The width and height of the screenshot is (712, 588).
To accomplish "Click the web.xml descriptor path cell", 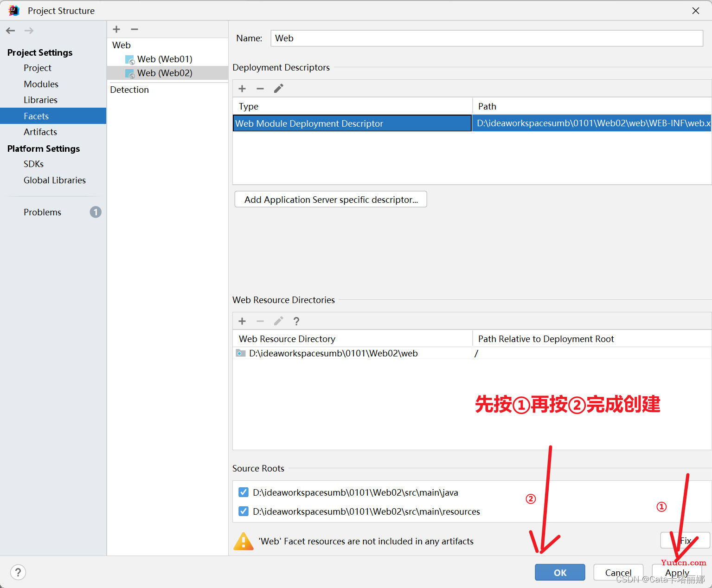I will click(592, 123).
